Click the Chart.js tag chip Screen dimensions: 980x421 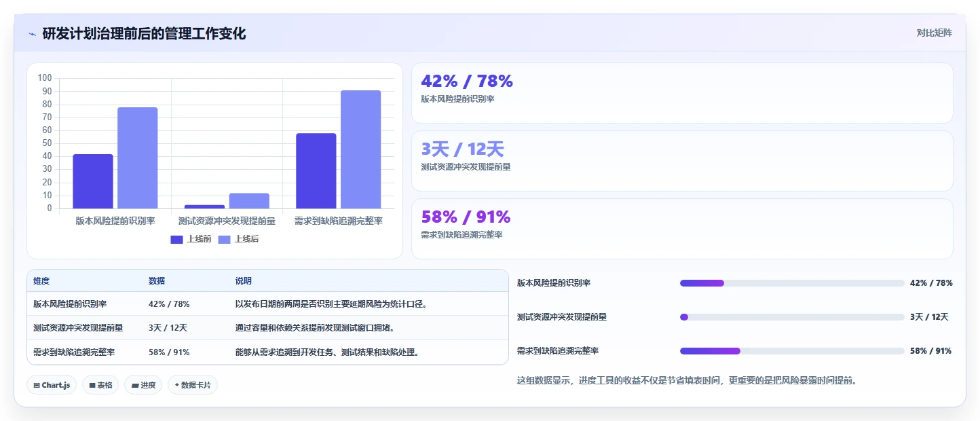pyautogui.click(x=52, y=385)
